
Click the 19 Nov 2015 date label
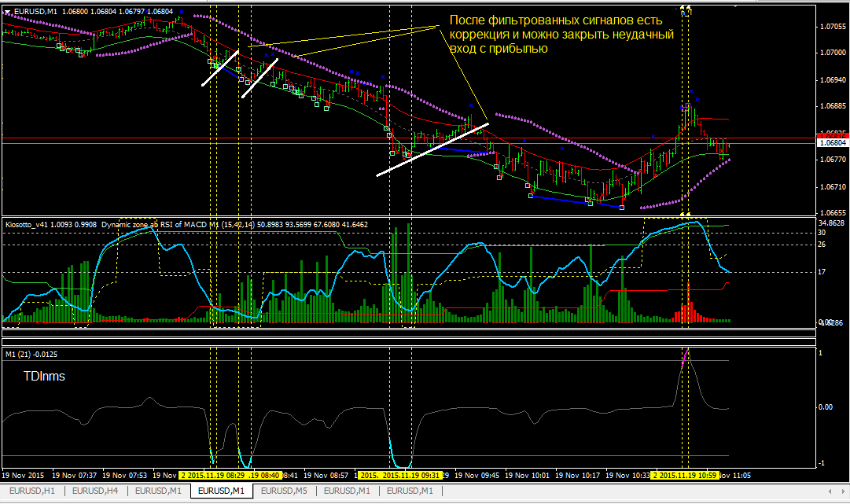click(23, 475)
